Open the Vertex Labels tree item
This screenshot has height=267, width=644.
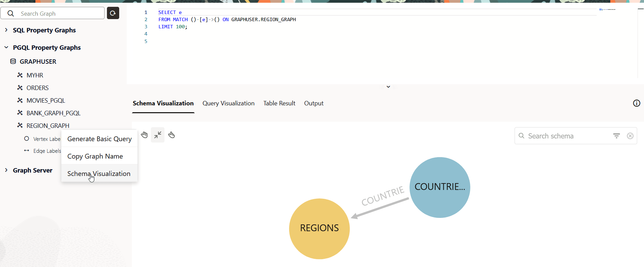pyautogui.click(x=47, y=139)
